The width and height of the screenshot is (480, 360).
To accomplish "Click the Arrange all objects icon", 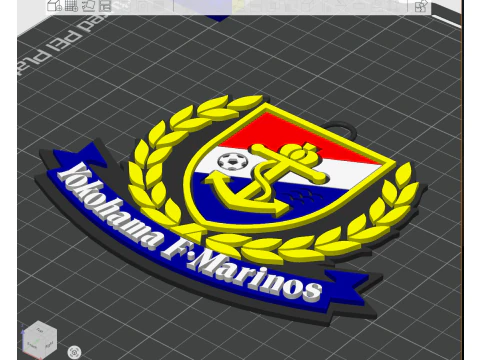I will click(x=105, y=6).
